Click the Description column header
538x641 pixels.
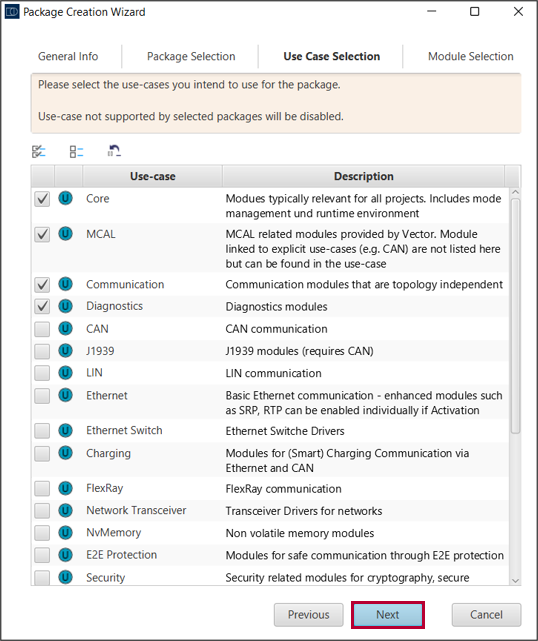tap(363, 176)
